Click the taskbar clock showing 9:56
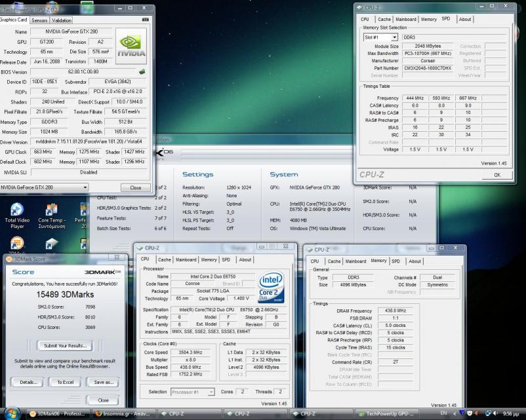The image size is (526, 420). 511,414
